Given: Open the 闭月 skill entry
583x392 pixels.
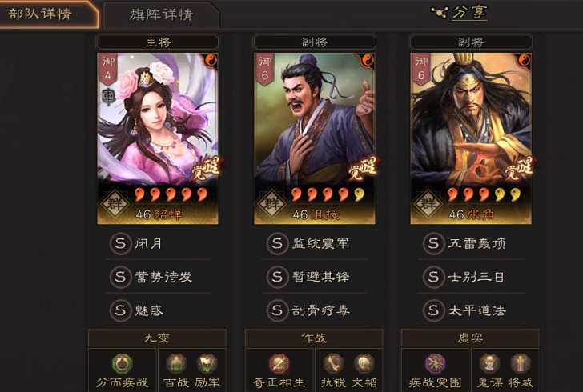Looking at the screenshot, I should (158, 244).
